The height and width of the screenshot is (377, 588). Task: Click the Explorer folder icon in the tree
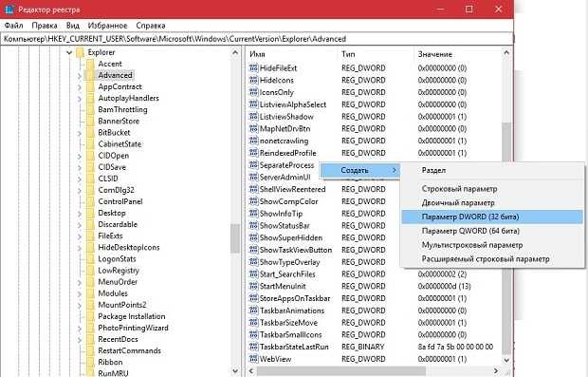[x=80, y=52]
